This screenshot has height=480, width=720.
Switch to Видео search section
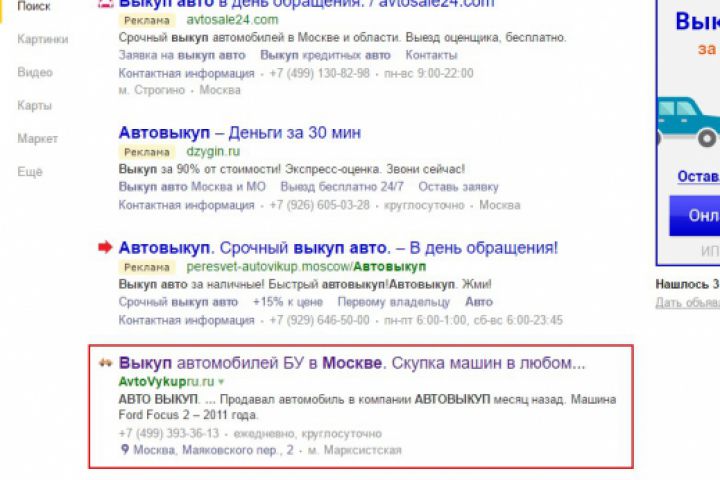tap(35, 73)
